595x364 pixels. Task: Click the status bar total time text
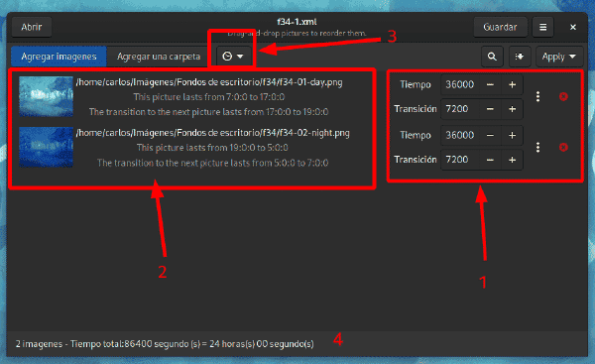coord(165,344)
